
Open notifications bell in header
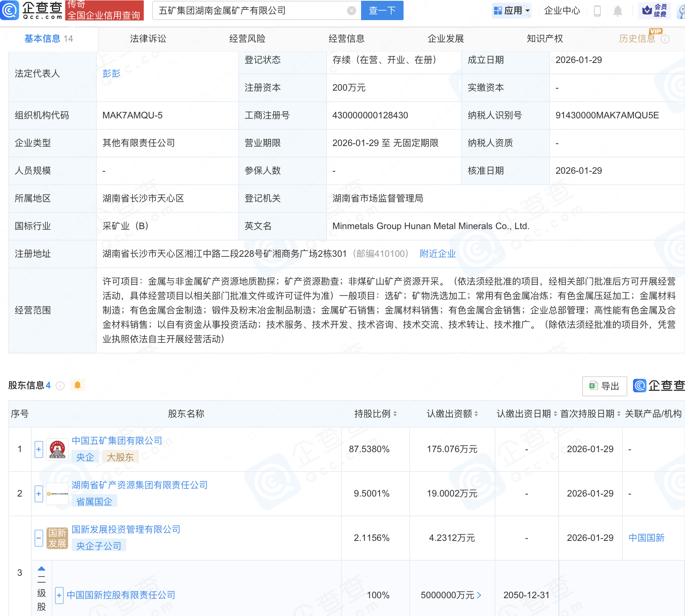point(617,11)
